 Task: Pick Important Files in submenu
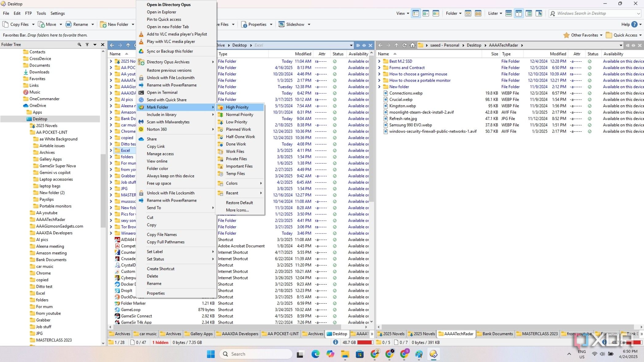tap(240, 166)
